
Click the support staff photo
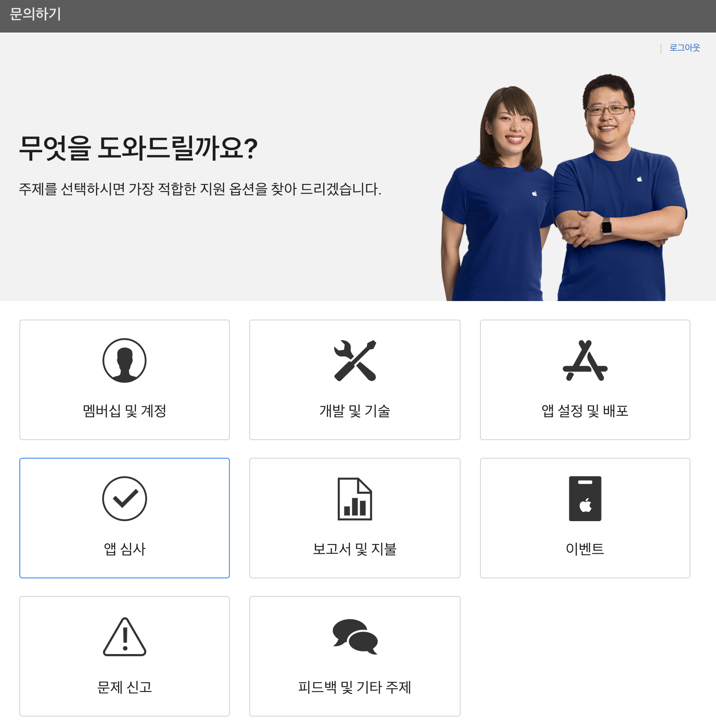coord(564,188)
